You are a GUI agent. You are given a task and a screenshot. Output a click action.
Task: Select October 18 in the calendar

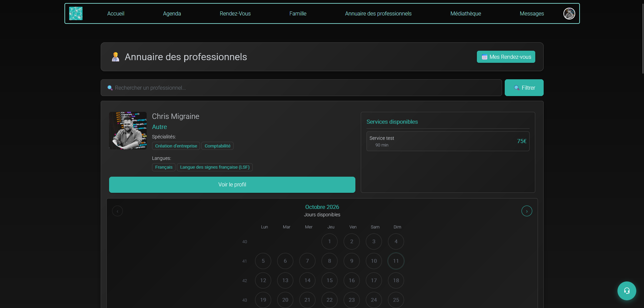[x=396, y=280]
